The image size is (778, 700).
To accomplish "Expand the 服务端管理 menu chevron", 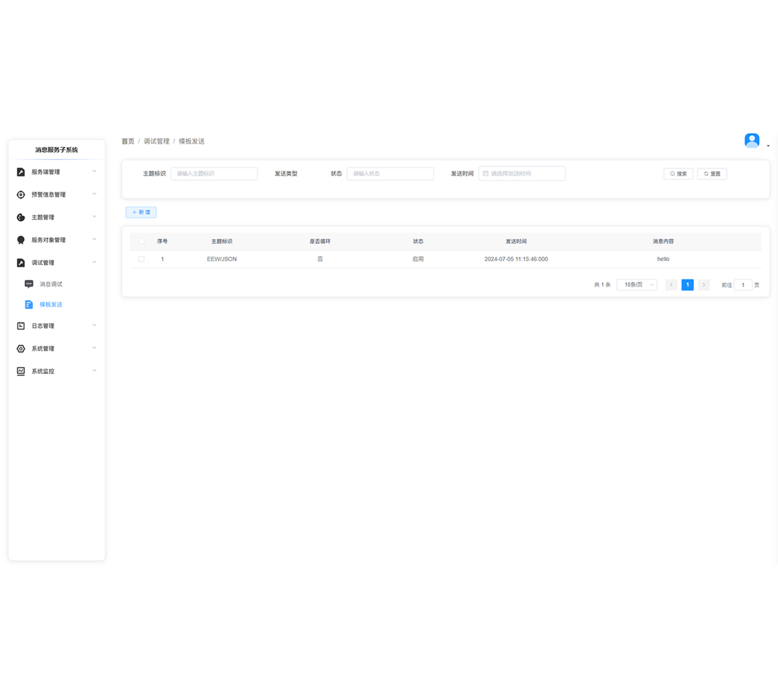I will point(94,171).
